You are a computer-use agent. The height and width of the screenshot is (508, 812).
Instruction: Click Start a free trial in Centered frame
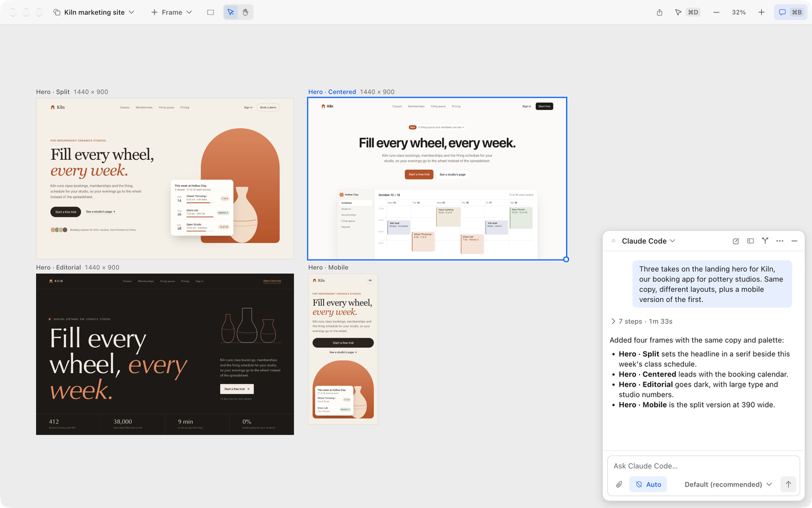[419, 174]
